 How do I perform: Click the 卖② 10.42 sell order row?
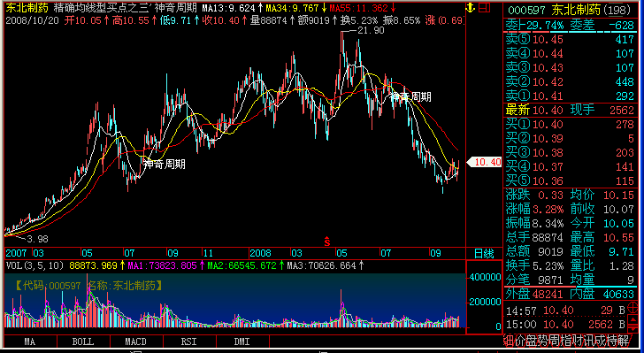[570, 81]
